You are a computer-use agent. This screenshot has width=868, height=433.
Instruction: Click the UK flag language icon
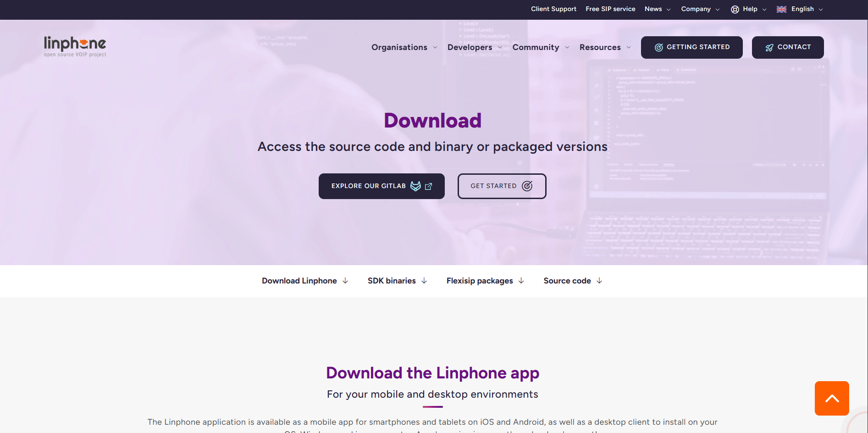[x=782, y=9]
